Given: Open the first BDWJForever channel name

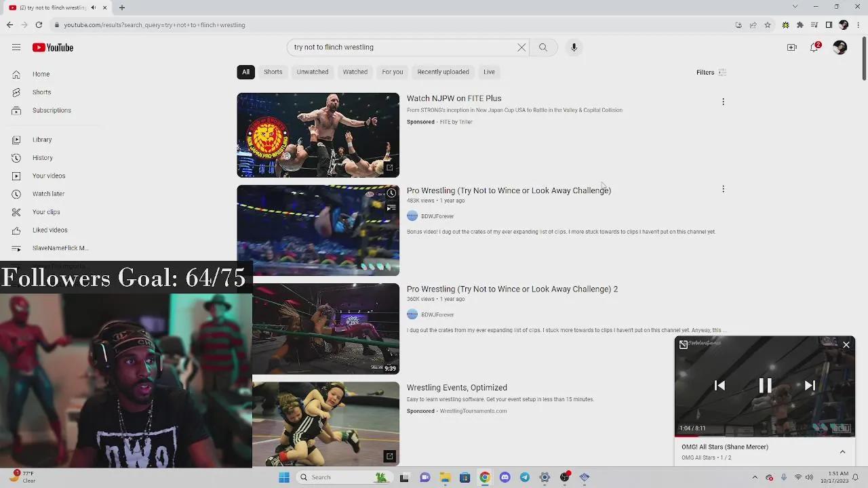Looking at the screenshot, I should coord(437,216).
